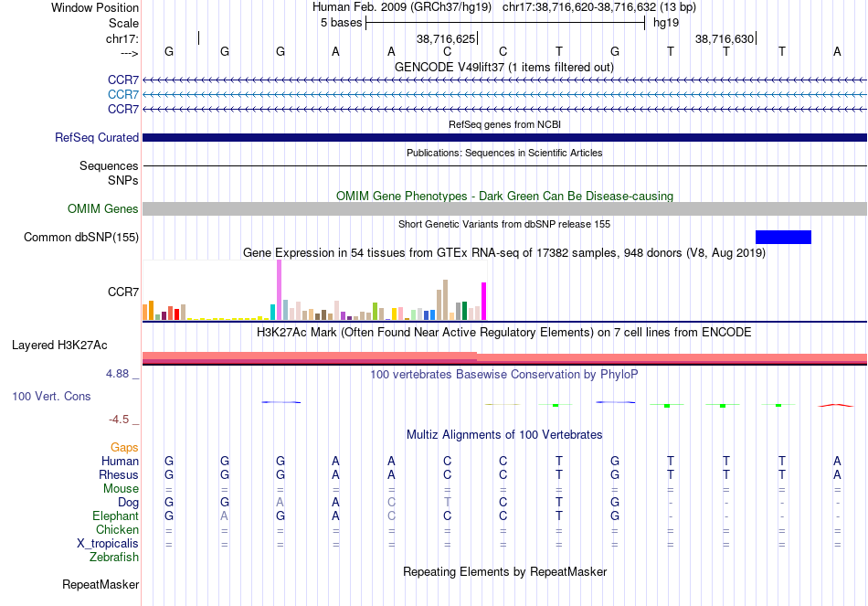The image size is (868, 606).
Task: Click the OMIM Genes track label
Action: (x=102, y=208)
